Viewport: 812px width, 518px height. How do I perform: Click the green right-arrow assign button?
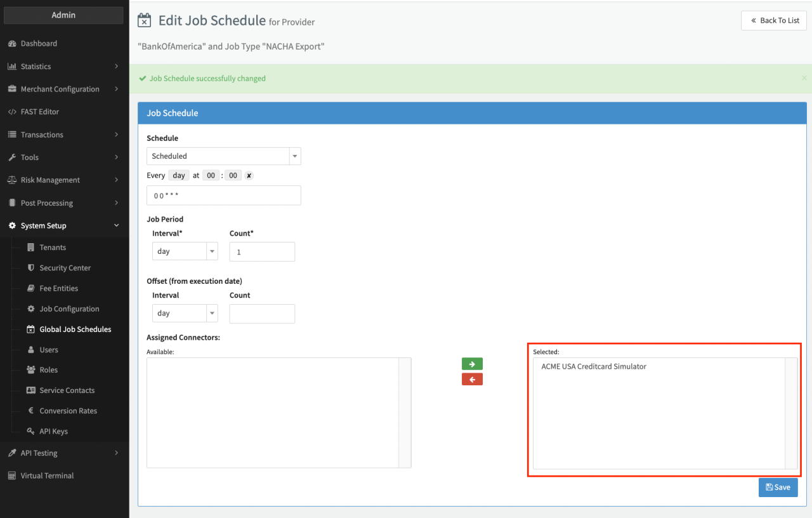[x=472, y=364]
